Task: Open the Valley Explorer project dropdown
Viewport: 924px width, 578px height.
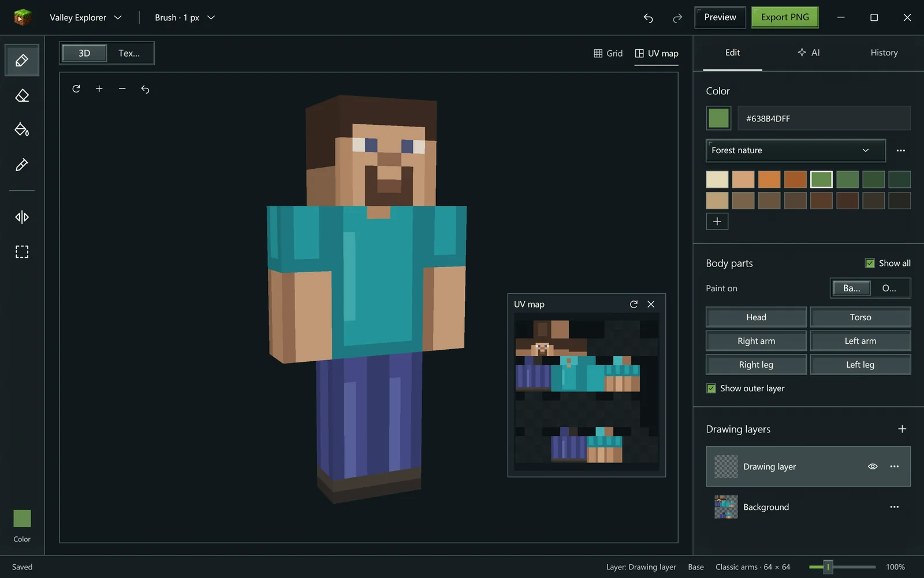Action: point(85,18)
